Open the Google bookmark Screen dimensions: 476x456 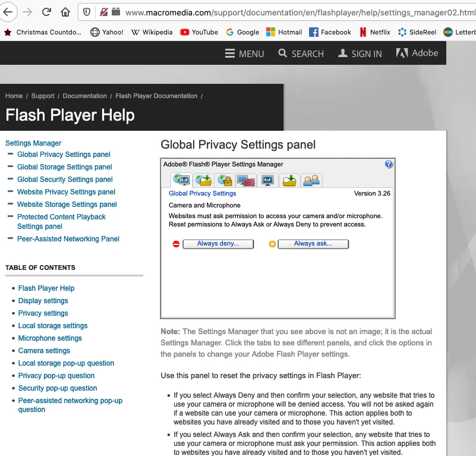(243, 32)
